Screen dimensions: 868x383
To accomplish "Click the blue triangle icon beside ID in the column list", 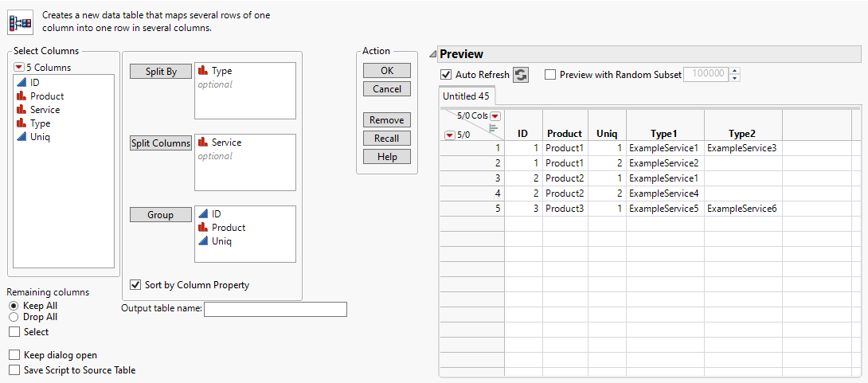I will click(x=22, y=83).
